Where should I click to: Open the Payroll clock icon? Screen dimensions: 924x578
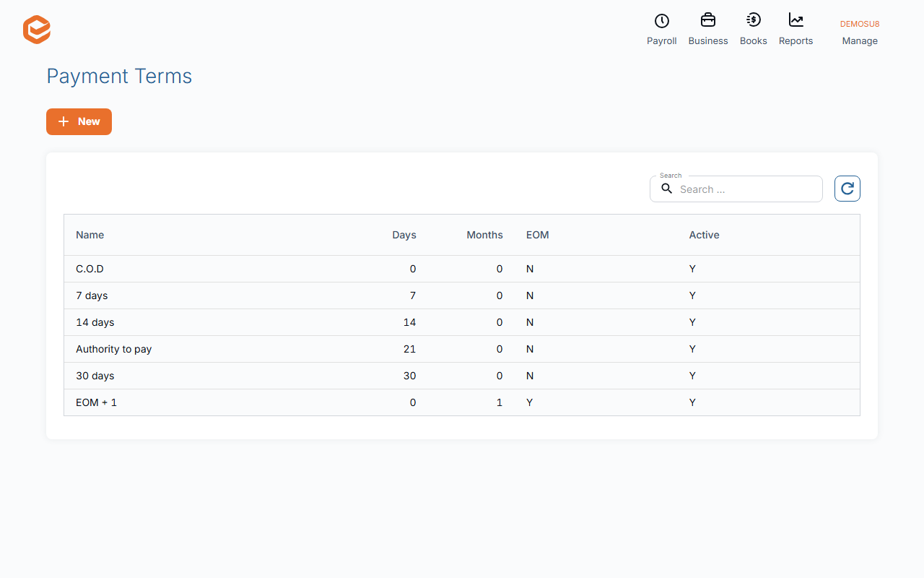(662, 21)
